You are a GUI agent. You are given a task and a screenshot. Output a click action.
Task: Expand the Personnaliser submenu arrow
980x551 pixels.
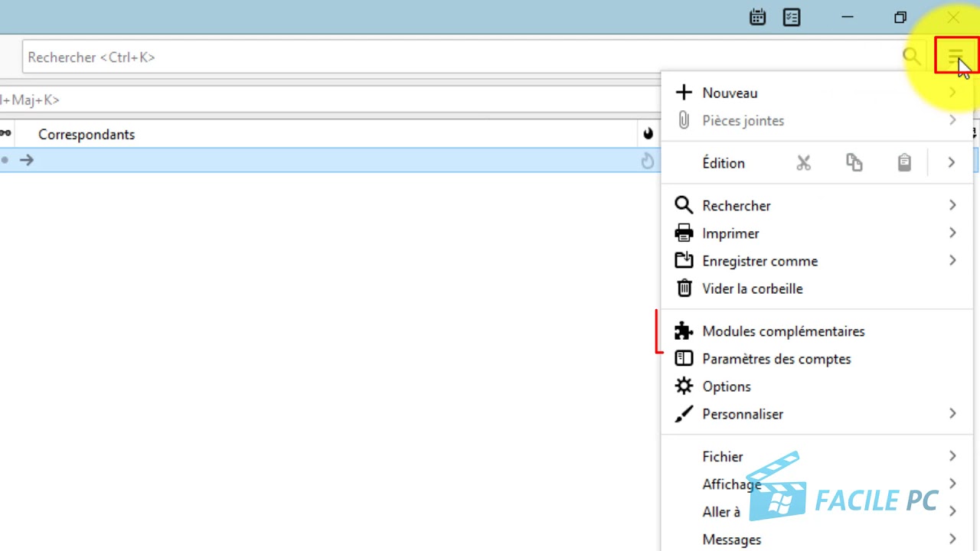(x=952, y=413)
